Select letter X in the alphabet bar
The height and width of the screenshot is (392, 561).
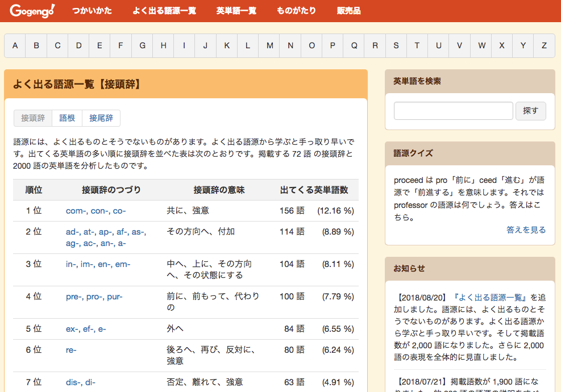502,46
